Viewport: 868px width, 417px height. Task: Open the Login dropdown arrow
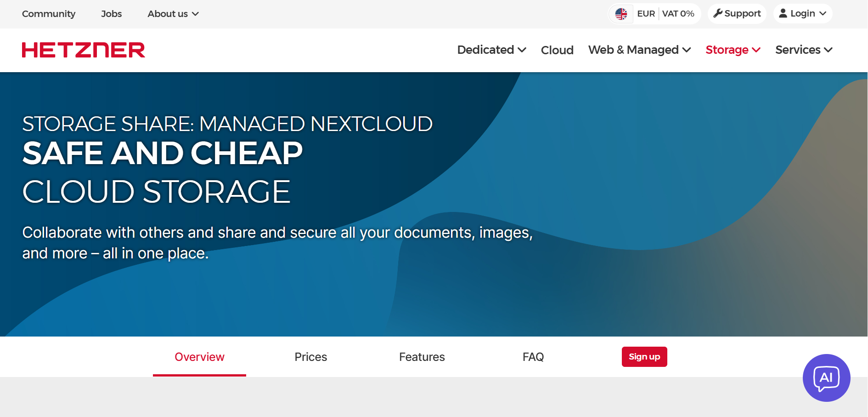tap(823, 14)
